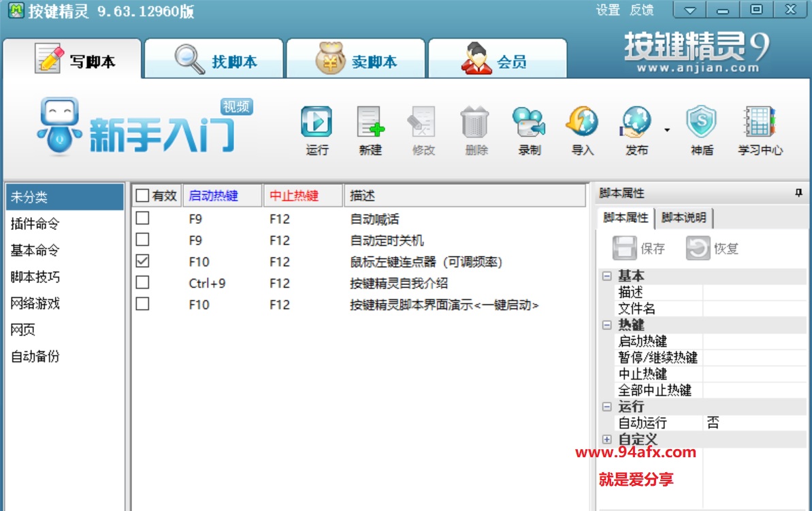Check the 自动定时关机 script checkbox
This screenshot has height=511, width=812.
coord(142,240)
